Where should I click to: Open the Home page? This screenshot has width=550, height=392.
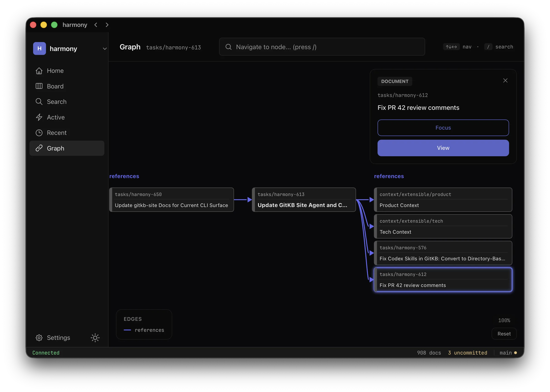[67, 71]
